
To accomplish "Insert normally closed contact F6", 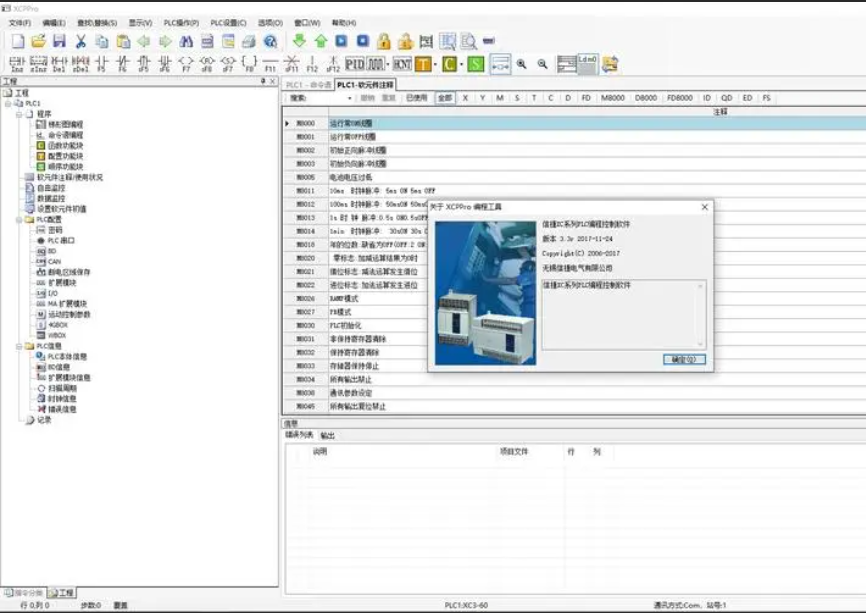I will tap(123, 64).
